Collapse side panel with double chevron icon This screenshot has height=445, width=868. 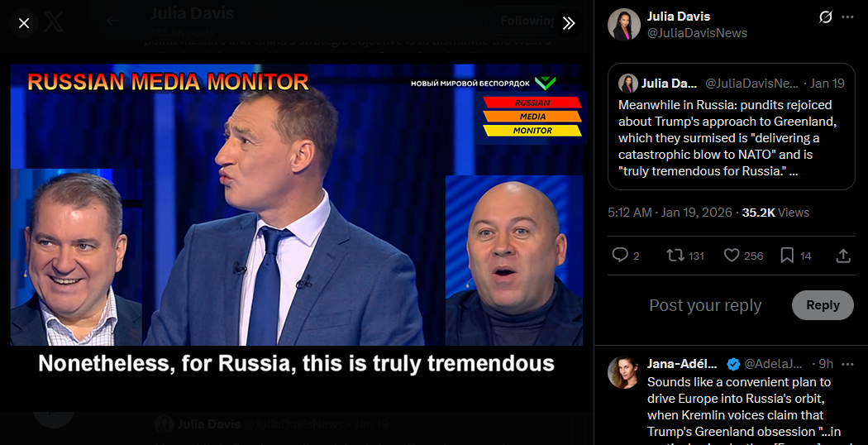(x=569, y=23)
